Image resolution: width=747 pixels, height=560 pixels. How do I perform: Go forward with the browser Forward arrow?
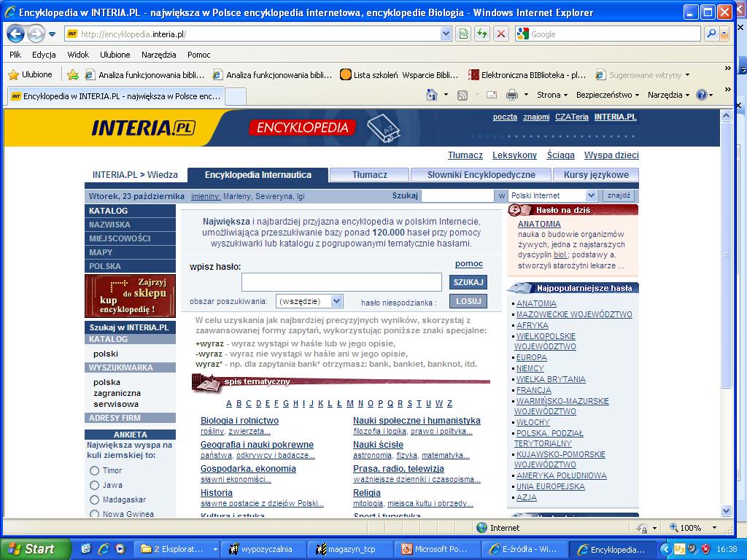click(x=36, y=34)
